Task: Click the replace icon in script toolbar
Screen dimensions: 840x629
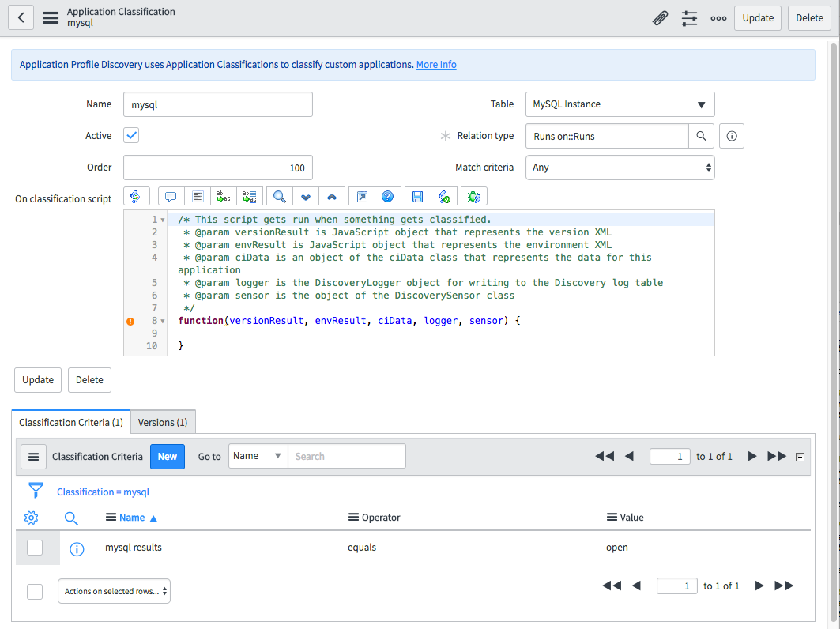Action: 224,197
